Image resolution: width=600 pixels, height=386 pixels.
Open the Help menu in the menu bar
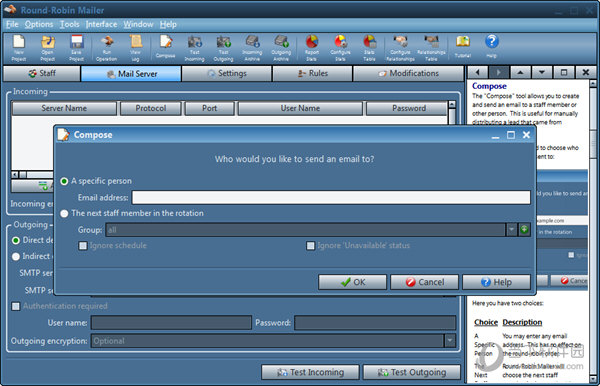point(168,24)
